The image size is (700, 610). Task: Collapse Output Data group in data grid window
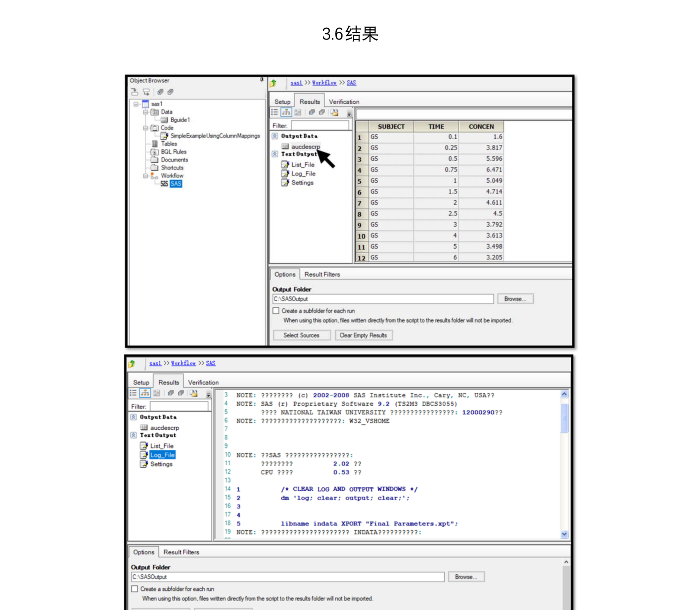tap(275, 136)
